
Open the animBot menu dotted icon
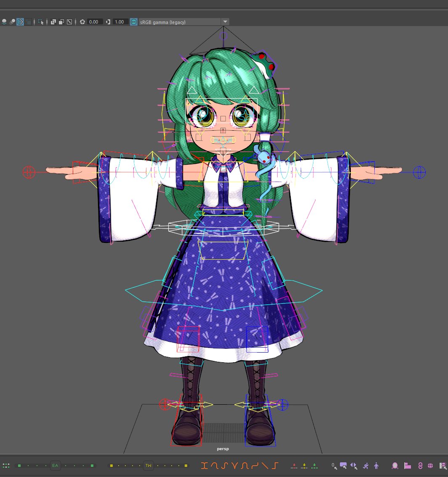click(x=6, y=465)
